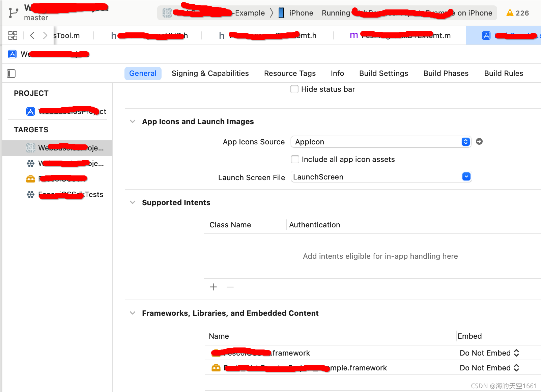Click the LaunchScreen file field
541x392 pixels.
381,176
